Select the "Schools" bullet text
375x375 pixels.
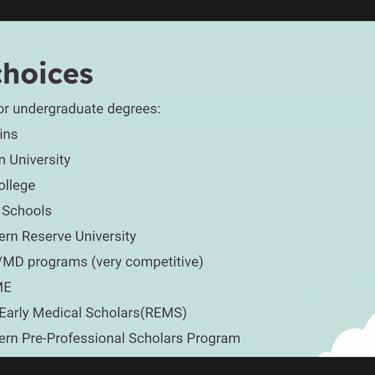pos(27,211)
